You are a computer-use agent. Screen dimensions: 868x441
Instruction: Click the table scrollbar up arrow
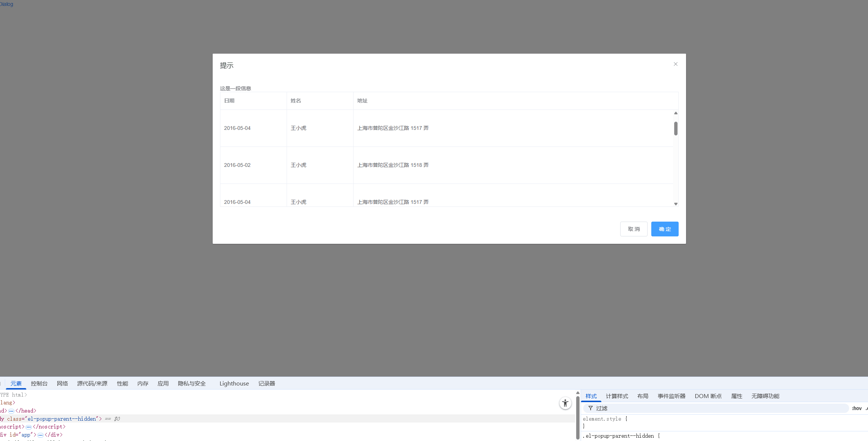[676, 113]
